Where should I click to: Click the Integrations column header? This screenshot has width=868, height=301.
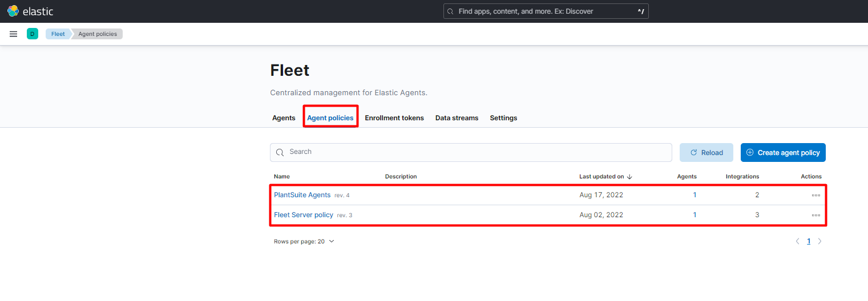click(742, 177)
